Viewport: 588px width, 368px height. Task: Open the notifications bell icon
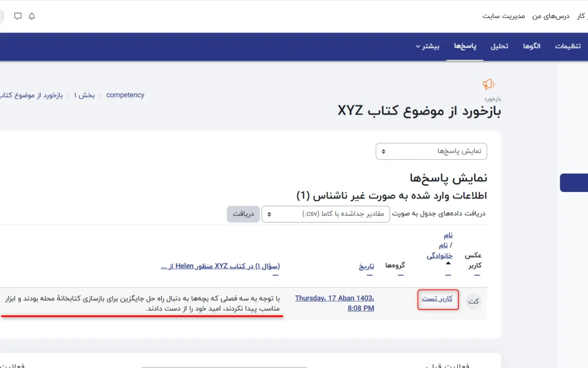(32, 16)
